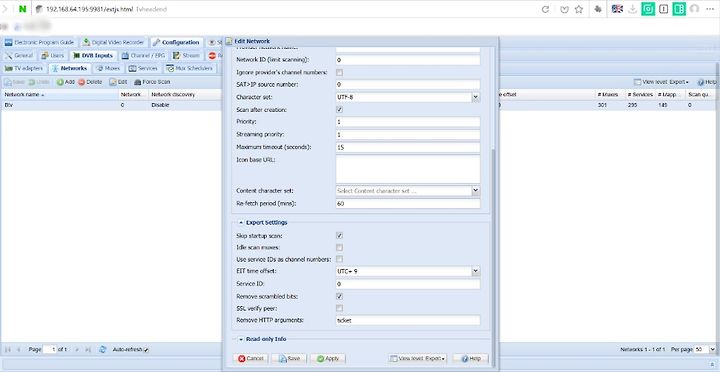This screenshot has height=372, width=720.
Task: Open the browser downloads arrow icon
Action: coord(633,9)
